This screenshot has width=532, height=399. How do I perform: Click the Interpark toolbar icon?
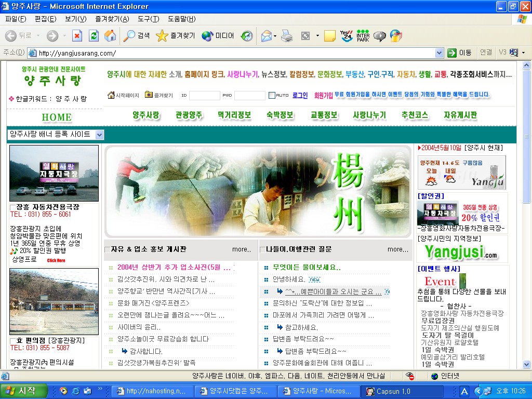[363, 36]
